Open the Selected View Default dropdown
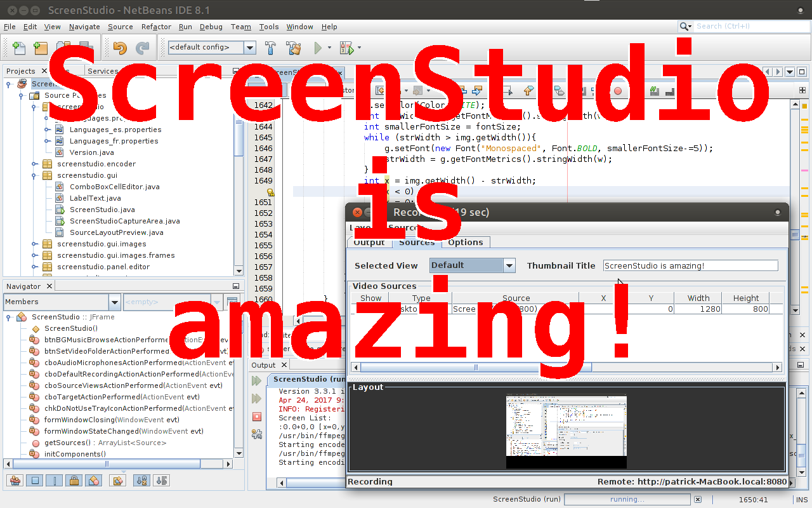Image resolution: width=812 pixels, height=508 pixels. coord(509,265)
